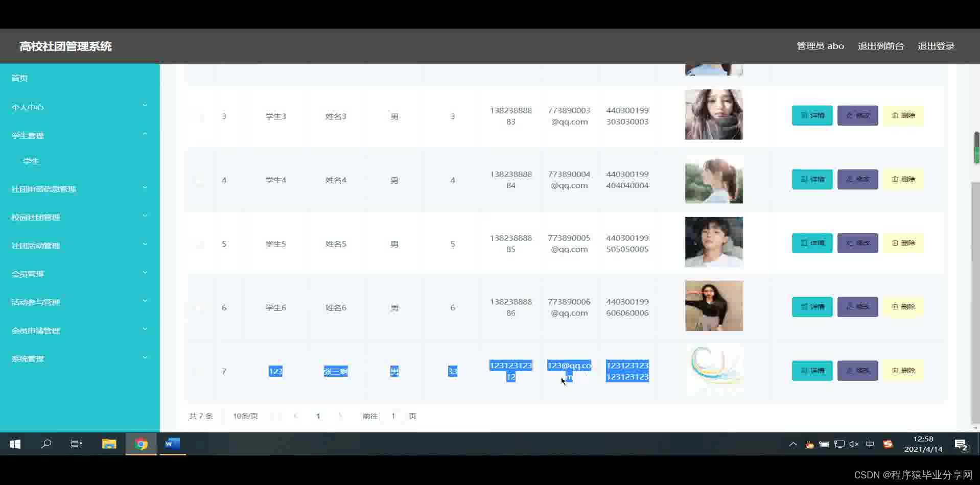Expand the 会员管理 menu
This screenshot has width=980, height=485.
click(80, 274)
